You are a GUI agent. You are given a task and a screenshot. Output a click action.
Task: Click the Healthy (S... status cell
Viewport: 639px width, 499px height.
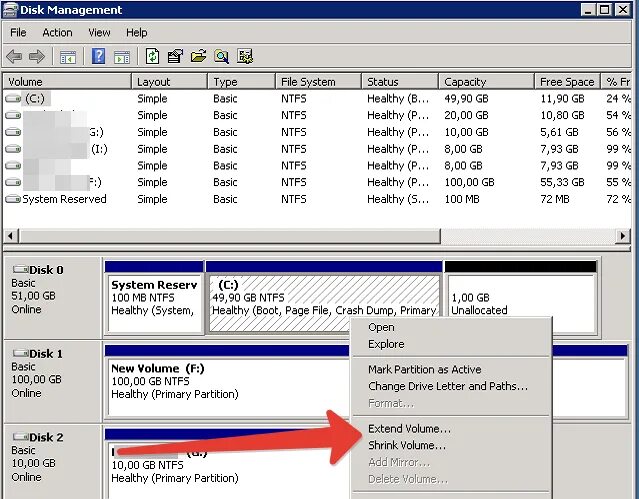point(398,199)
